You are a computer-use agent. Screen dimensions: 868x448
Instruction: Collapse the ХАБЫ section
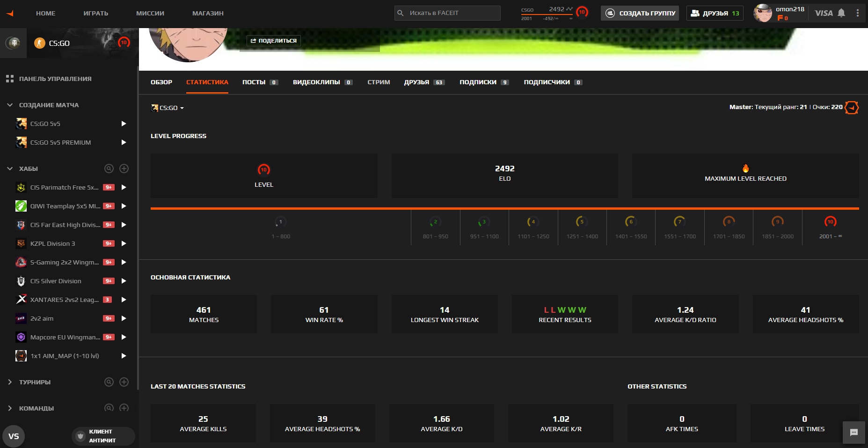point(10,169)
